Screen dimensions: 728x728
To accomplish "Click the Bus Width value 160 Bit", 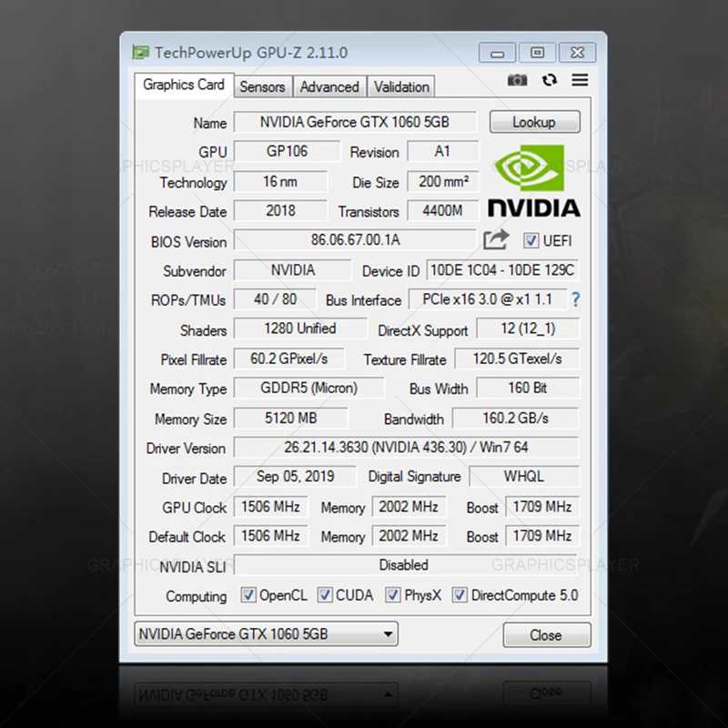I will click(528, 388).
